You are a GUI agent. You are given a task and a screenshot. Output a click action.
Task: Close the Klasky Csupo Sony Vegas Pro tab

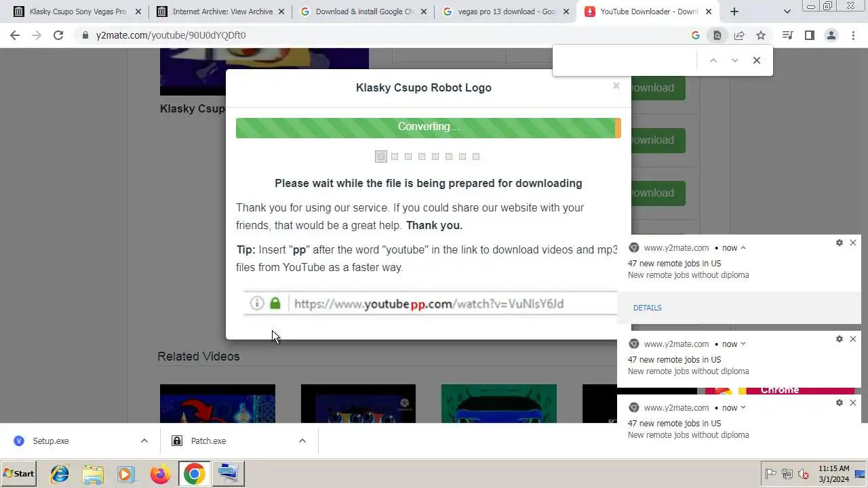[139, 12]
